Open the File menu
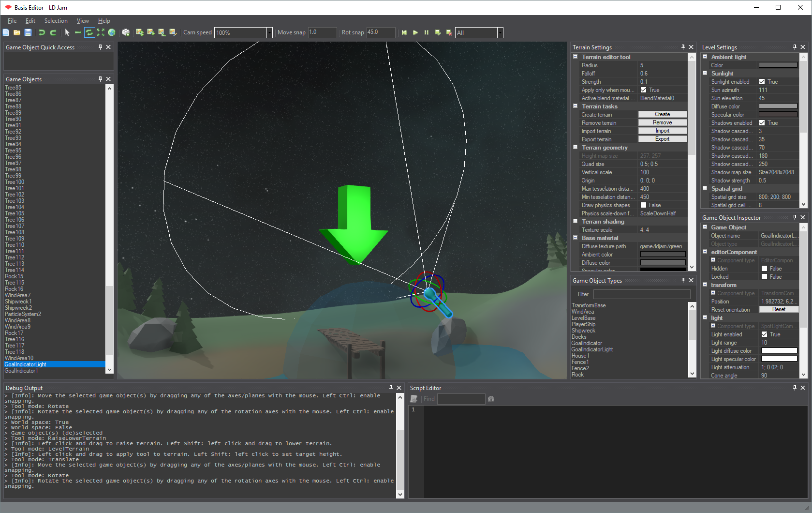This screenshot has width=812, height=513. click(x=12, y=21)
